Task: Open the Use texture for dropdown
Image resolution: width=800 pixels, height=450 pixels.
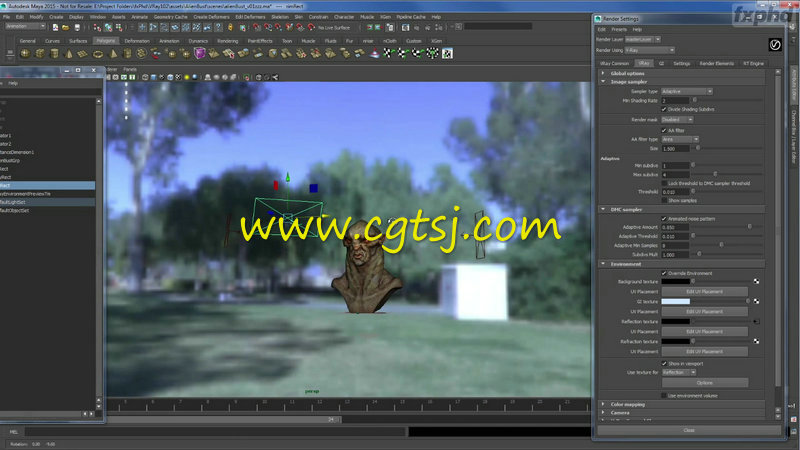Action: tap(679, 372)
